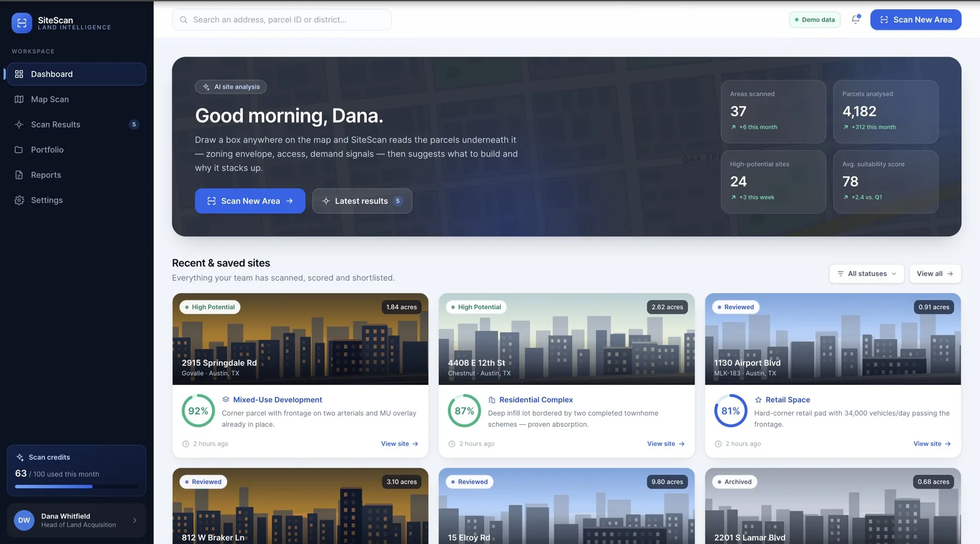Click Residential Complex title
Image resolution: width=980 pixels, height=544 pixels.
(536, 400)
